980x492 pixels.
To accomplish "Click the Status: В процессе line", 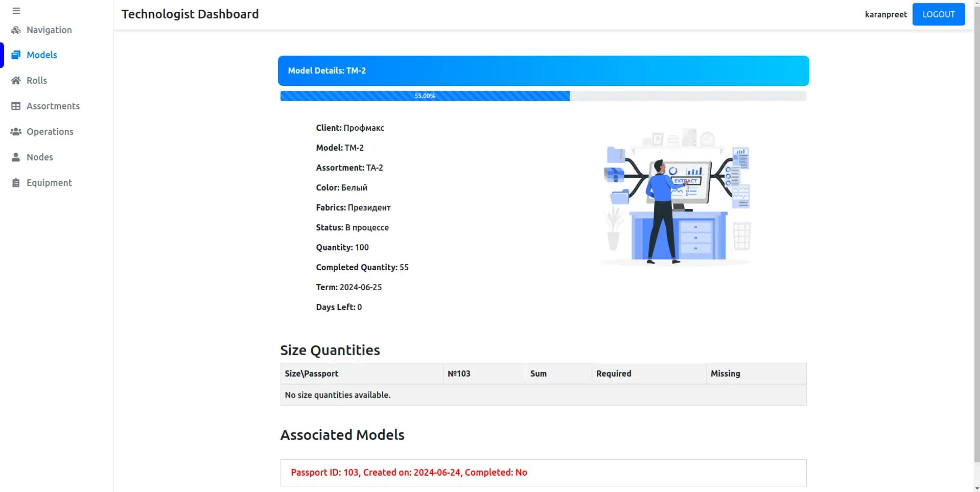I will point(352,227).
